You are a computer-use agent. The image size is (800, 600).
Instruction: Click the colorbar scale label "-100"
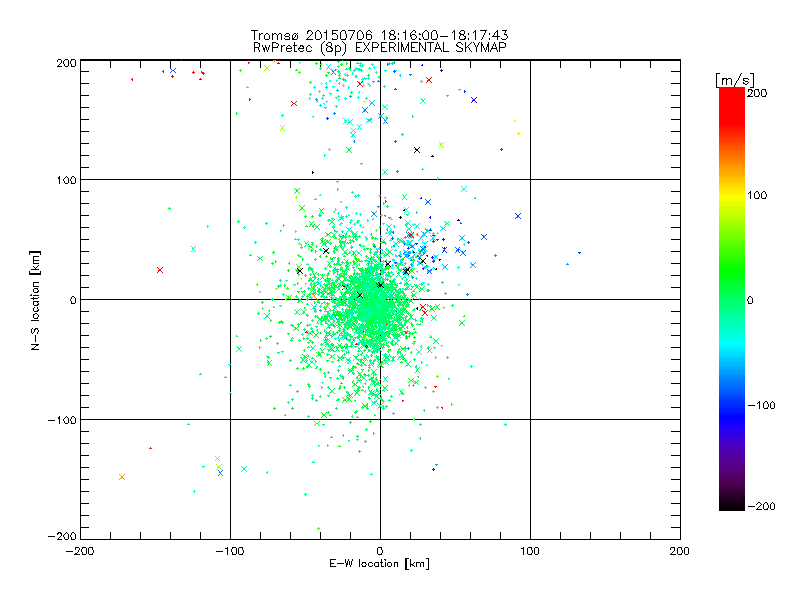(x=761, y=405)
